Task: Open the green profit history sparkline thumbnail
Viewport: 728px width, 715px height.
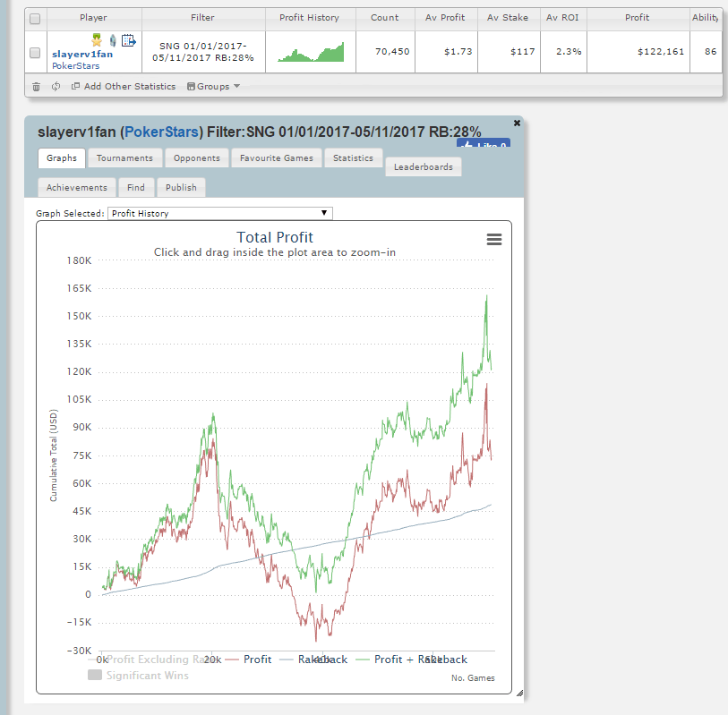Action: [x=311, y=52]
